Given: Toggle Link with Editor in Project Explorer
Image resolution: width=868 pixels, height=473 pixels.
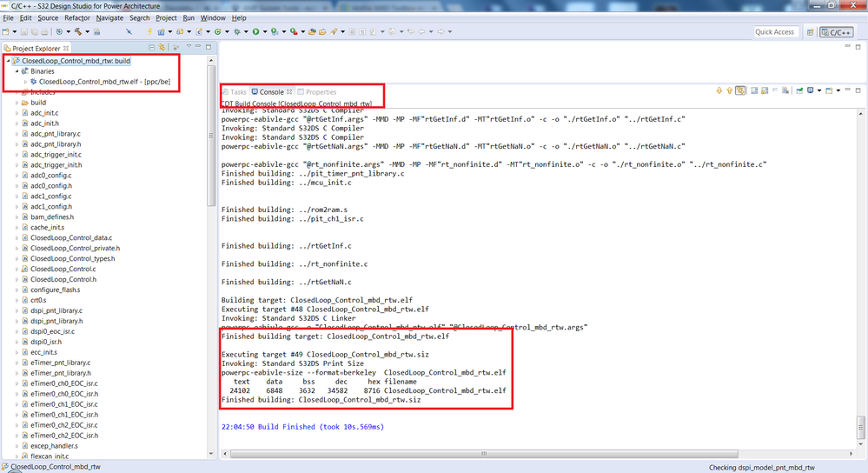Looking at the screenshot, I should [x=162, y=48].
